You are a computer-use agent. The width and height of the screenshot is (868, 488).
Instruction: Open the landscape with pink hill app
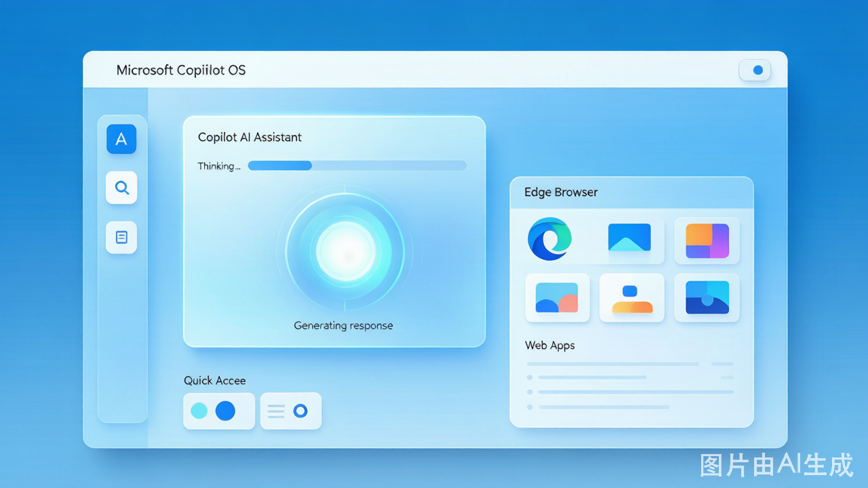point(557,298)
